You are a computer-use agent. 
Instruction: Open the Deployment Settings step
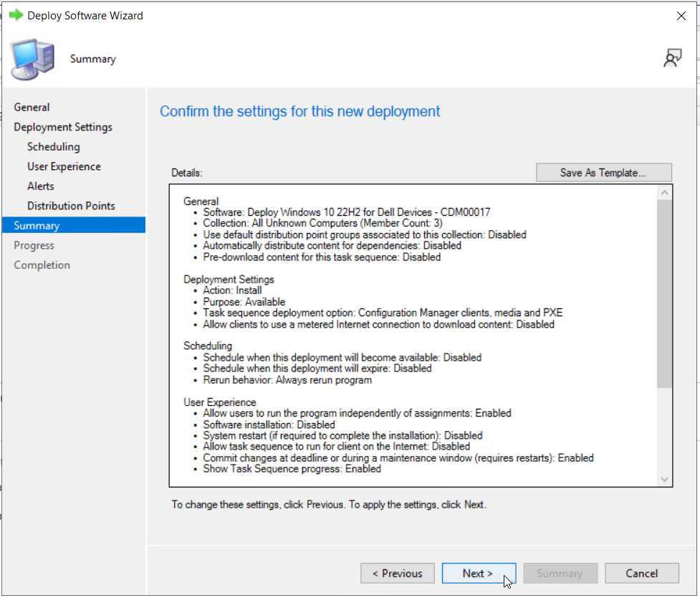pyautogui.click(x=63, y=127)
